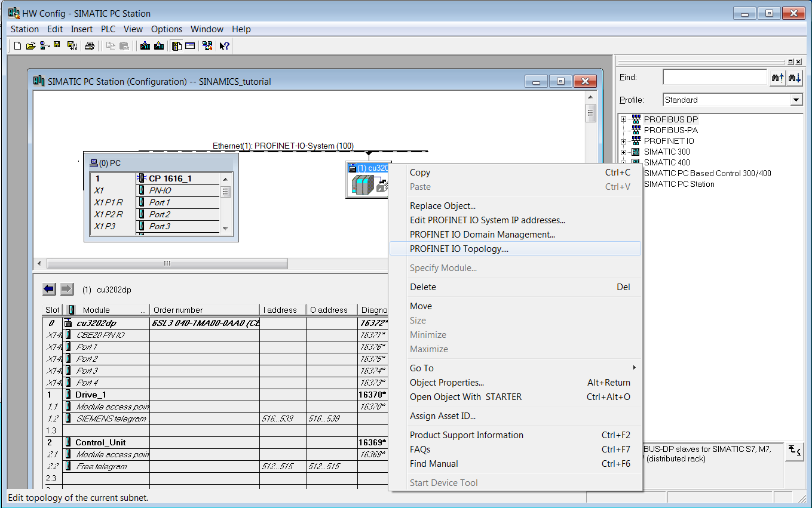Click the undock icon of the catalog pane
The image size is (812, 508).
click(791, 61)
